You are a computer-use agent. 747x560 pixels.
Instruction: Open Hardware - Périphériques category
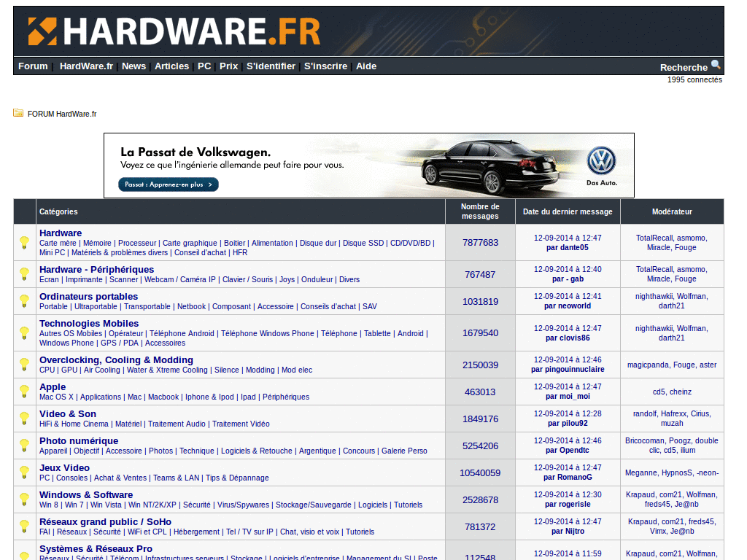[97, 270]
